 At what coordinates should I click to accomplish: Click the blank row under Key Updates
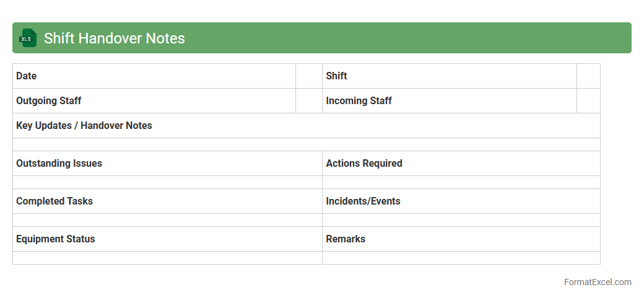(306, 144)
